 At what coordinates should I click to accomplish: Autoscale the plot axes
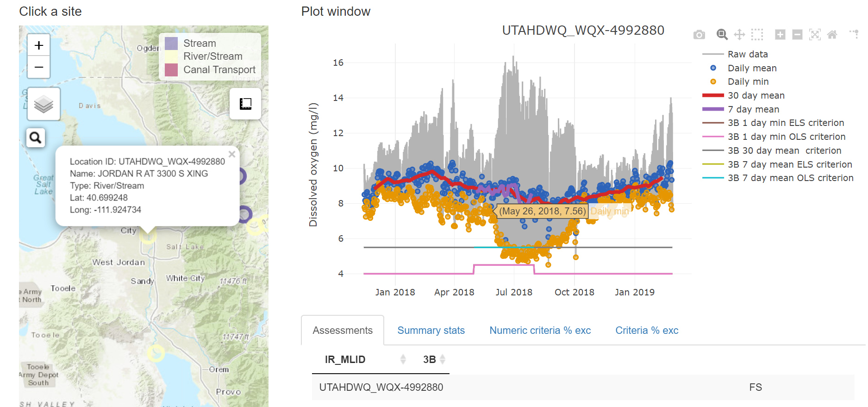coord(815,35)
